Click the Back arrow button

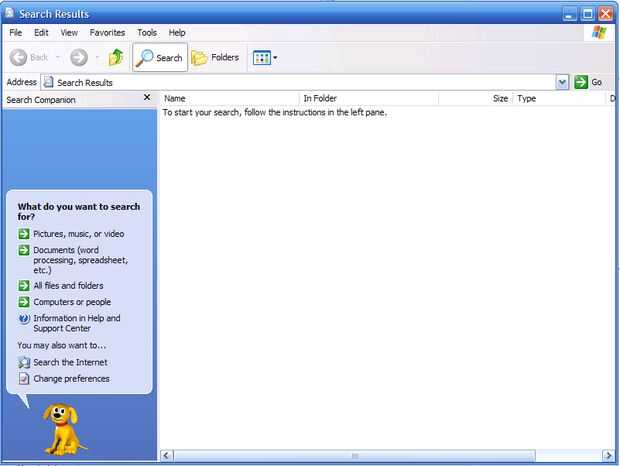[x=18, y=58]
